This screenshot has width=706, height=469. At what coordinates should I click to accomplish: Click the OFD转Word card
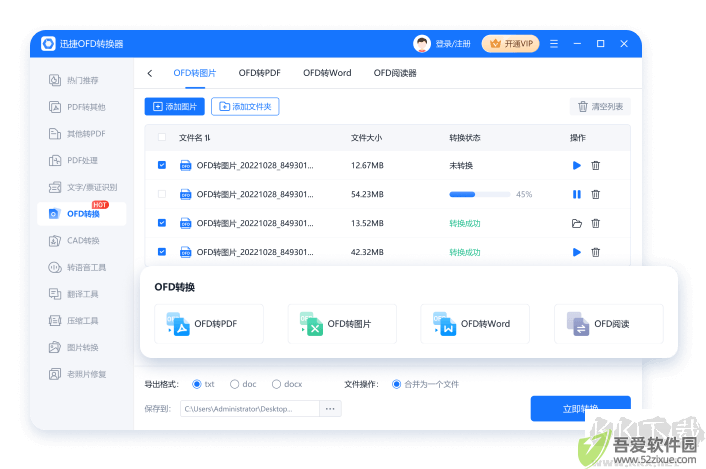click(475, 324)
